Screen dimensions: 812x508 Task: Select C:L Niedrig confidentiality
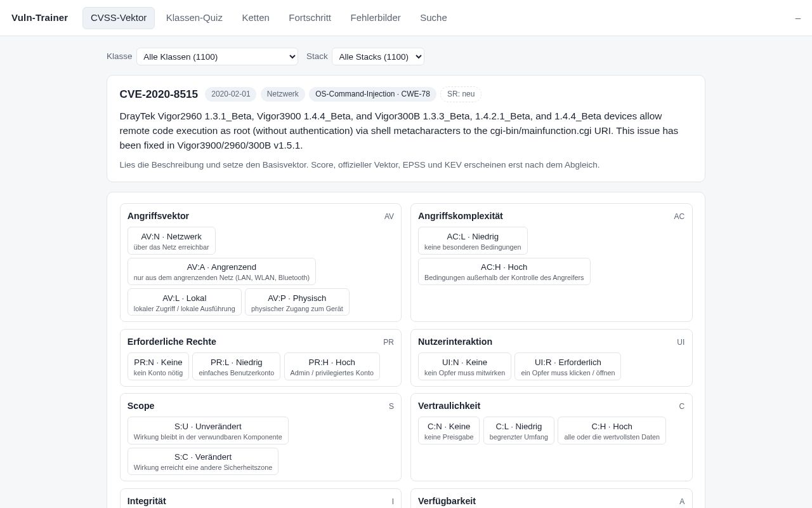pos(518,431)
